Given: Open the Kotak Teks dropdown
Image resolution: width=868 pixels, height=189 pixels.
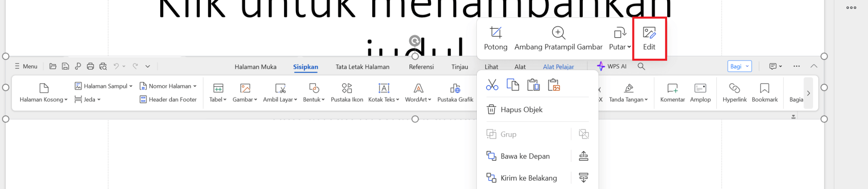Looking at the screenshot, I should click(x=384, y=93).
